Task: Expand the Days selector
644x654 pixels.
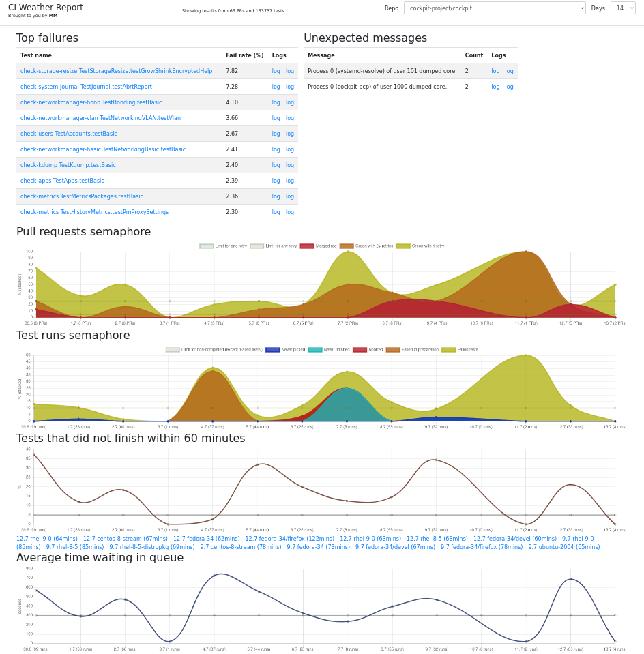Action: (x=622, y=8)
